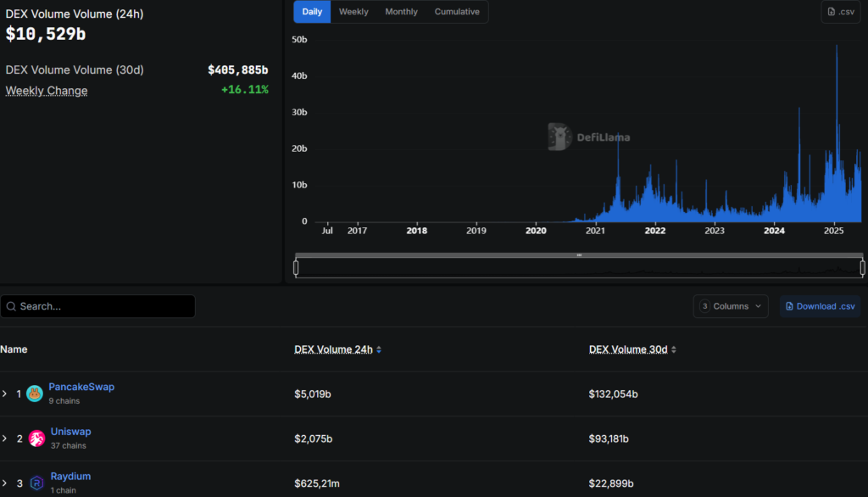Sort by DEX Volume 24h arrows
The image size is (868, 497).
[x=379, y=349]
